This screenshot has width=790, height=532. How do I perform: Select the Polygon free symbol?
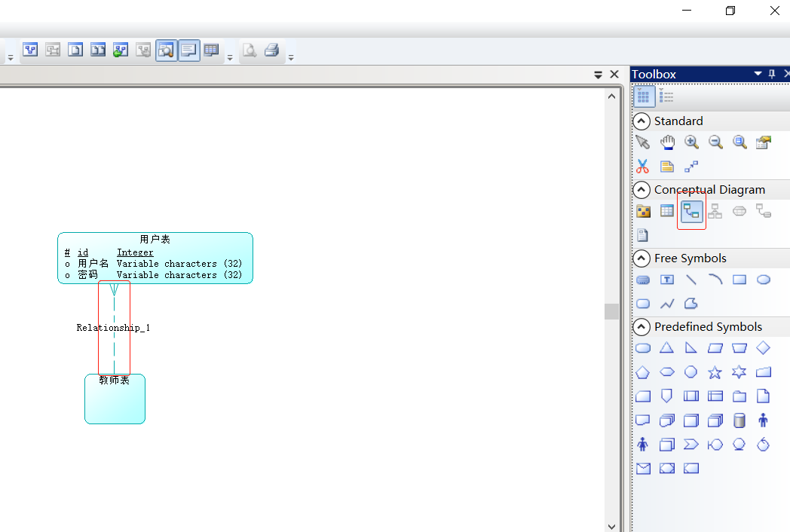point(691,303)
